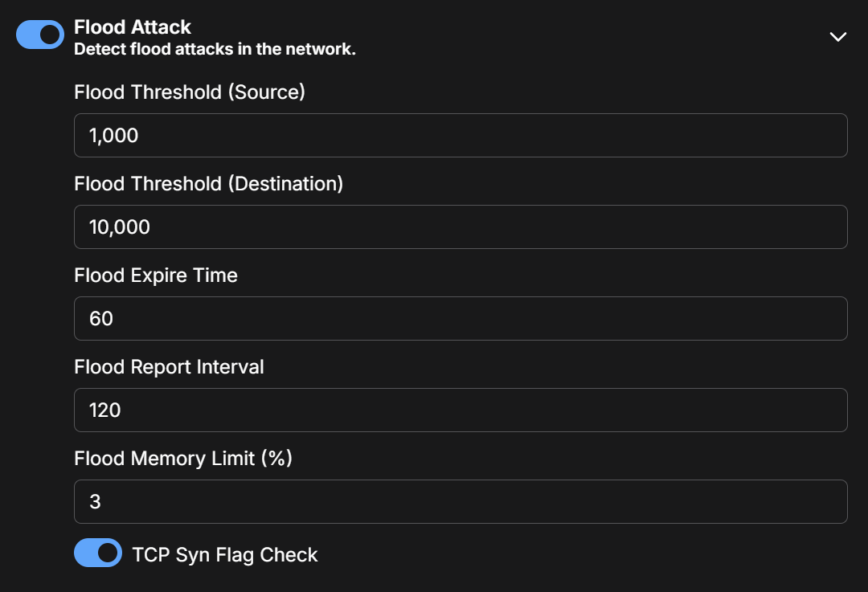Place cursor on the 1,000 value
This screenshot has width=868, height=592.
114,136
